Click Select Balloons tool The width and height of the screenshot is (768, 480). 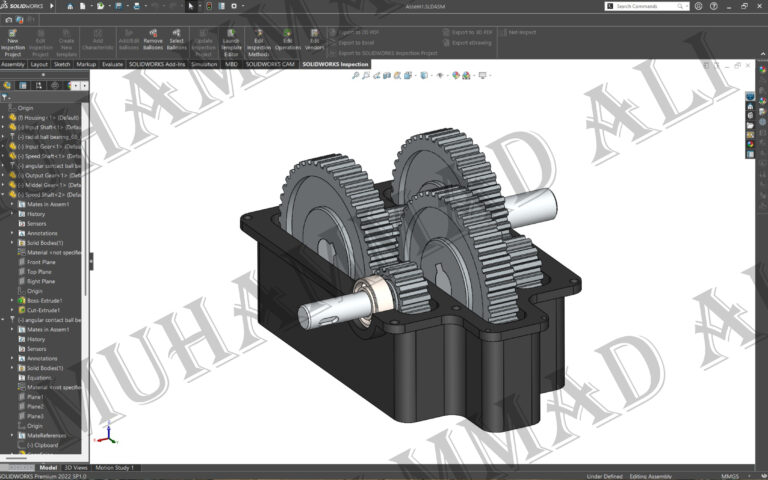(x=177, y=43)
